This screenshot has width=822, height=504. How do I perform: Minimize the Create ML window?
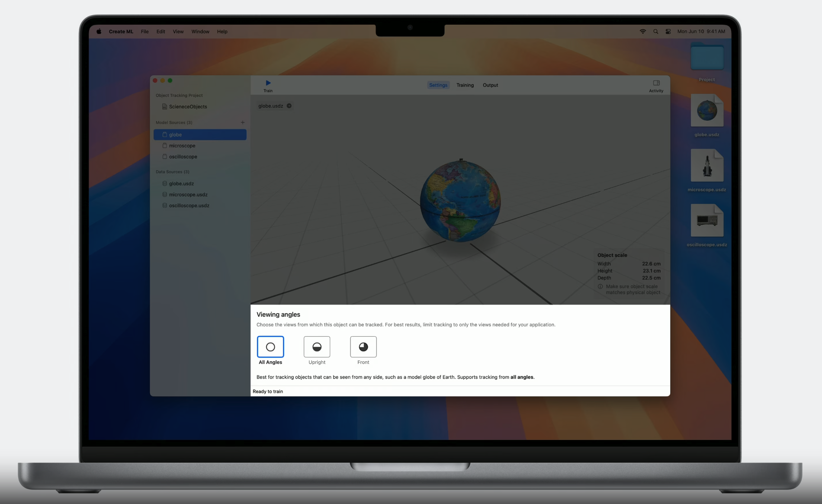163,80
